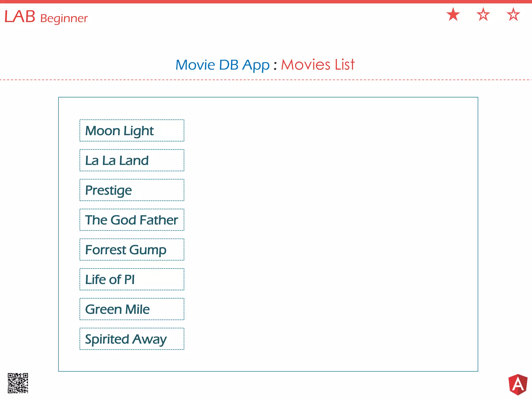Click the Angular logo shield

518,384
